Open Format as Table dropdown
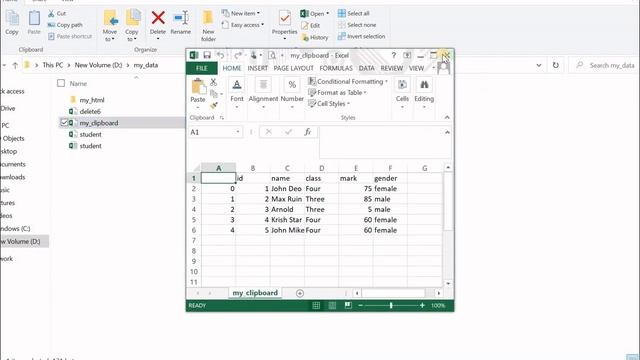 (x=337, y=93)
